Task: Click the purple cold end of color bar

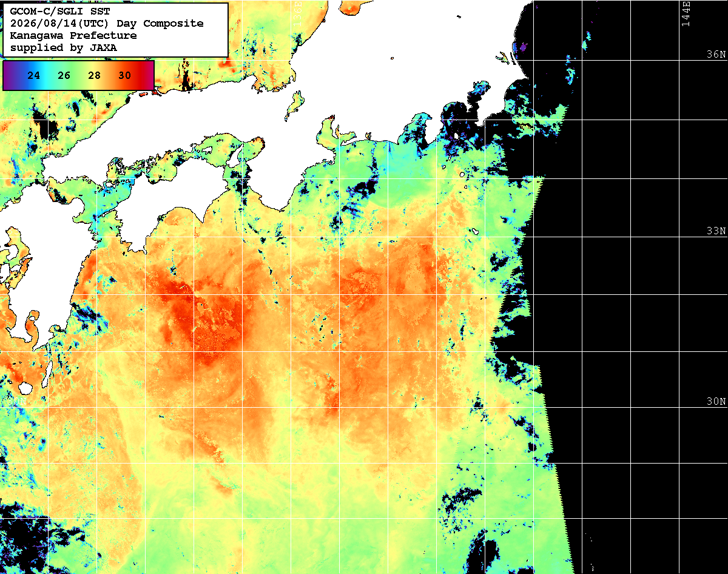Action: [x=10, y=76]
